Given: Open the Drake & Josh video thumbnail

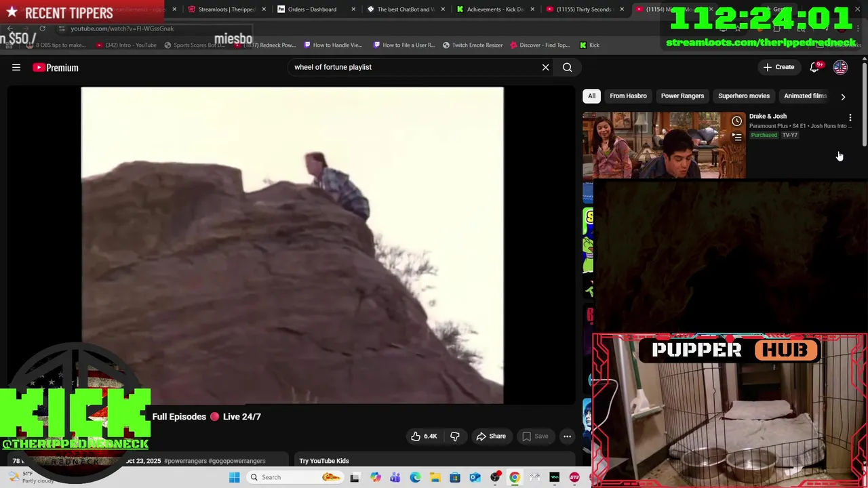Looking at the screenshot, I should coord(664,145).
